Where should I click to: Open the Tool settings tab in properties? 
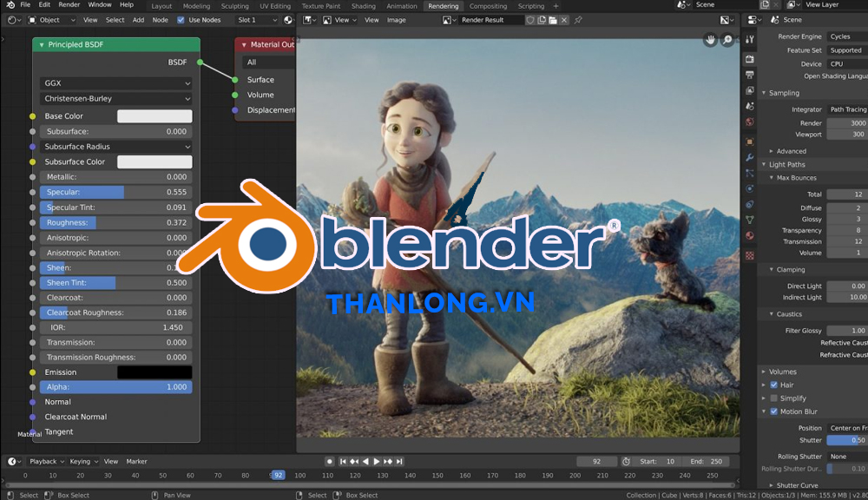750,40
